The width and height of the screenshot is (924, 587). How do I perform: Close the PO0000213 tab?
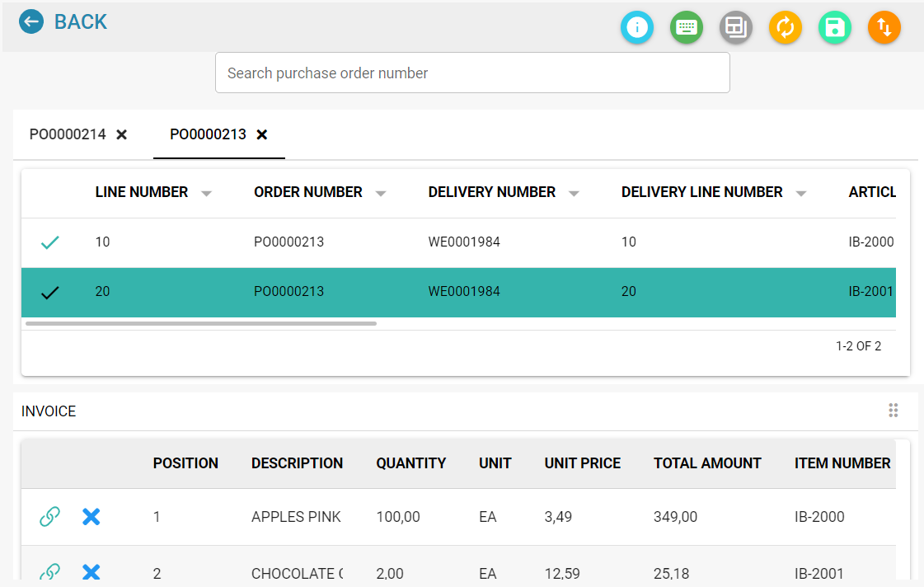click(262, 135)
